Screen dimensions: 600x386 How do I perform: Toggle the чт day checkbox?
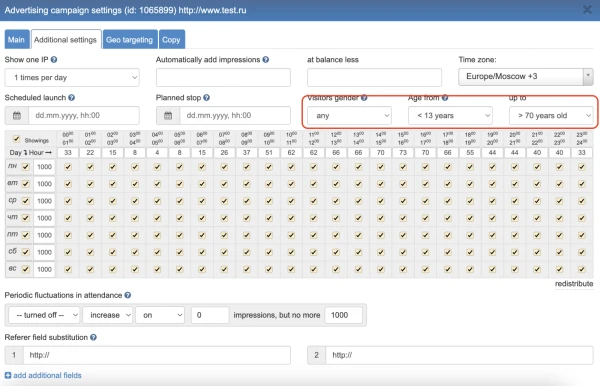(x=26, y=218)
